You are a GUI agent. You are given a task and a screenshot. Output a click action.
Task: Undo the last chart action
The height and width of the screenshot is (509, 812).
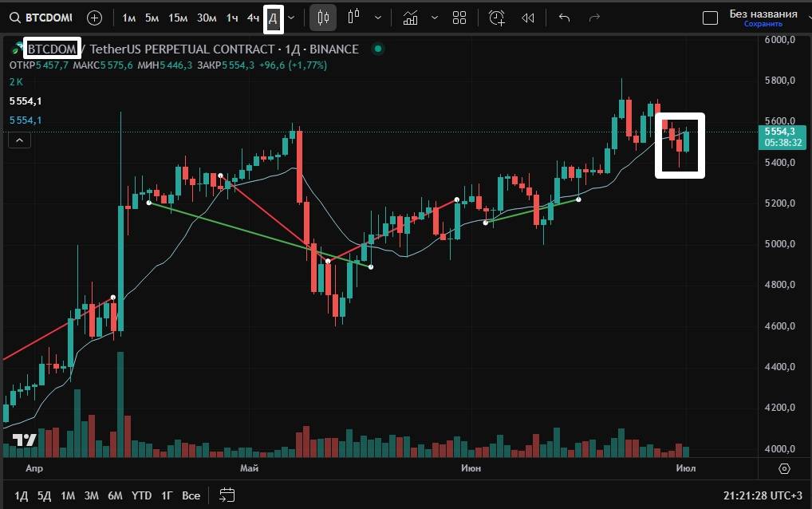click(x=565, y=18)
